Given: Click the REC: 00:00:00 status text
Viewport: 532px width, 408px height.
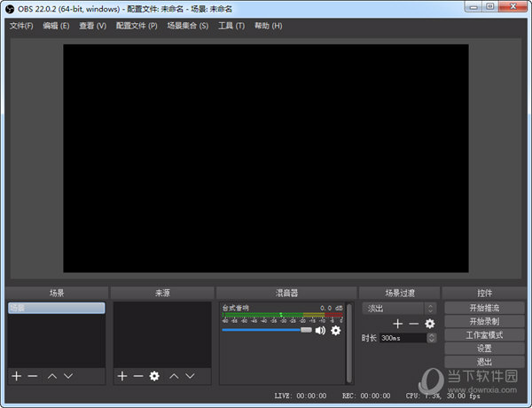Looking at the screenshot, I should point(366,396).
